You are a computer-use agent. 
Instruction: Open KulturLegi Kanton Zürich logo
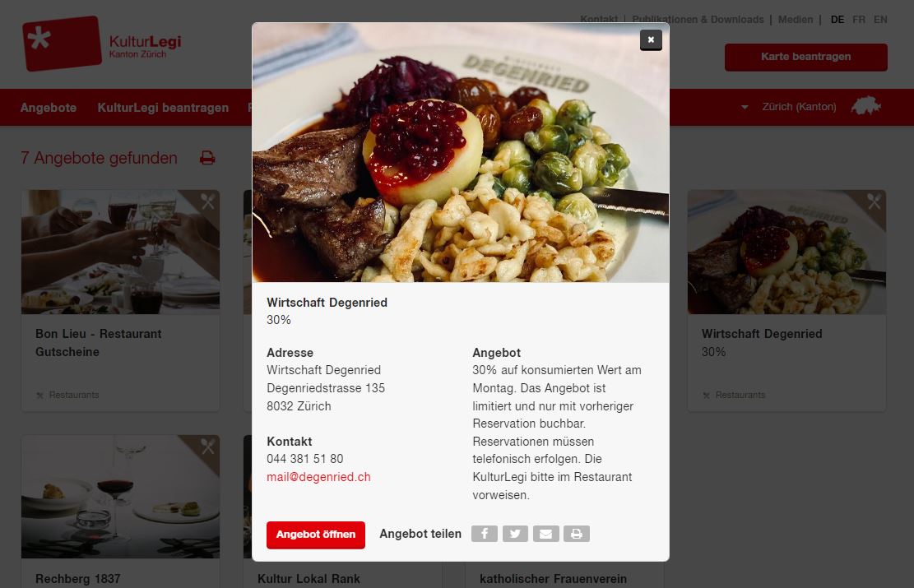(102, 44)
